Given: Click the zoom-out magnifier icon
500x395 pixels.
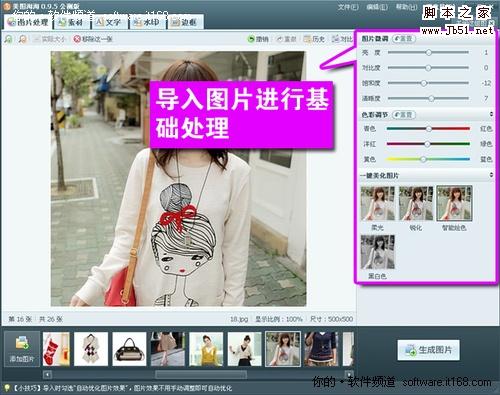Looking at the screenshot, I should pos(23,39).
